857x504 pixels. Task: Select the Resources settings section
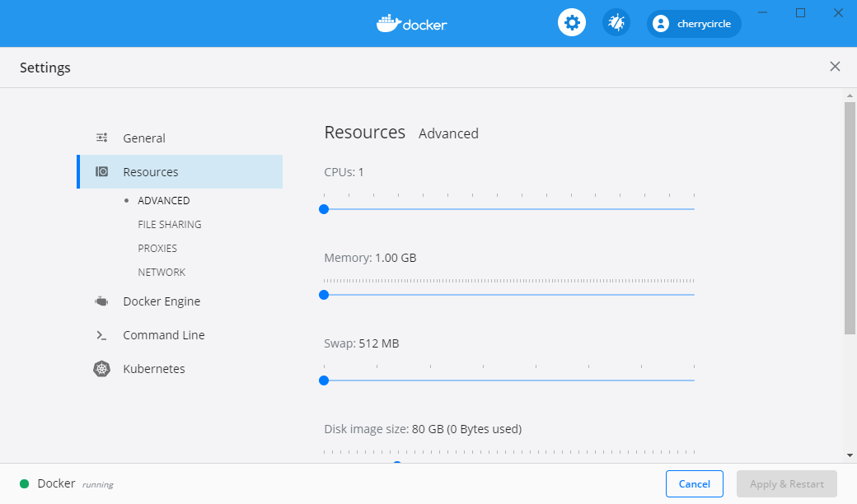pyautogui.click(x=180, y=171)
